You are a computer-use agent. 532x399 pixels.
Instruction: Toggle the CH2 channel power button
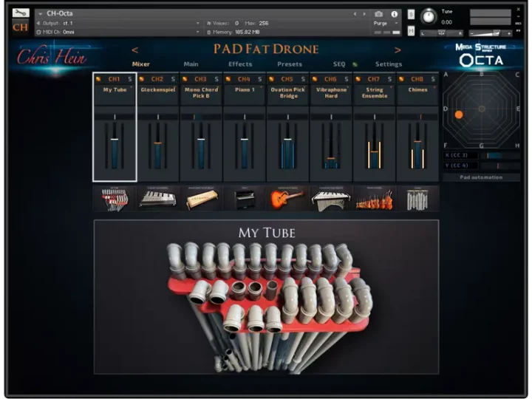click(x=141, y=79)
